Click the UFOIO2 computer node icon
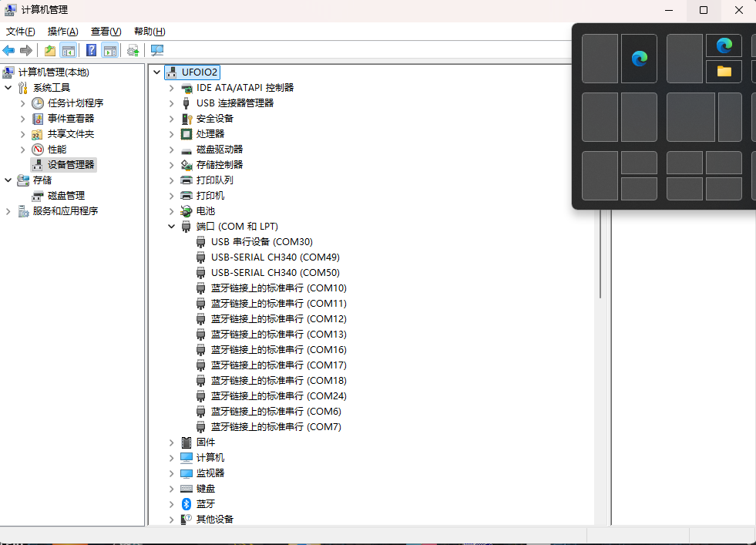The height and width of the screenshot is (545, 756). pyautogui.click(x=172, y=72)
